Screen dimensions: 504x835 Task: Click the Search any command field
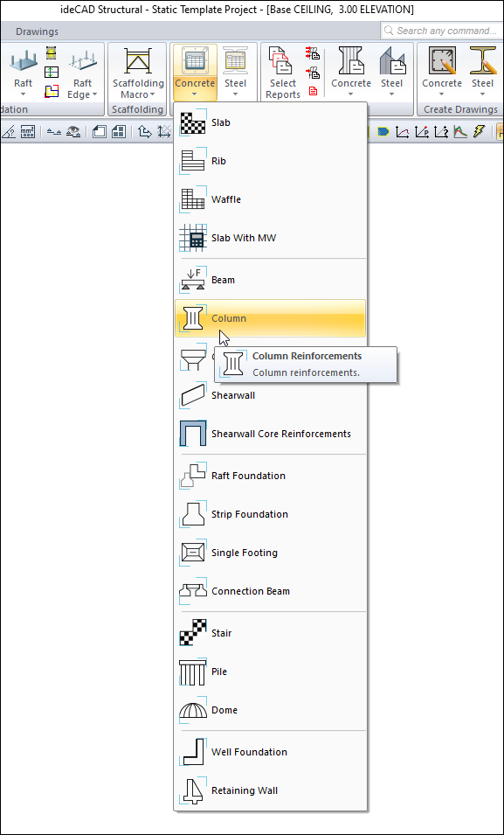click(442, 31)
